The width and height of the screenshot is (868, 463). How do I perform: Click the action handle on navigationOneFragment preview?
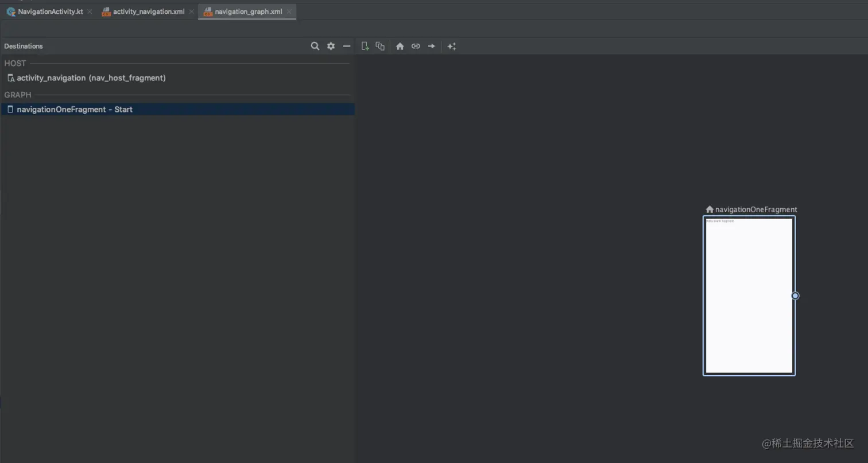point(795,295)
